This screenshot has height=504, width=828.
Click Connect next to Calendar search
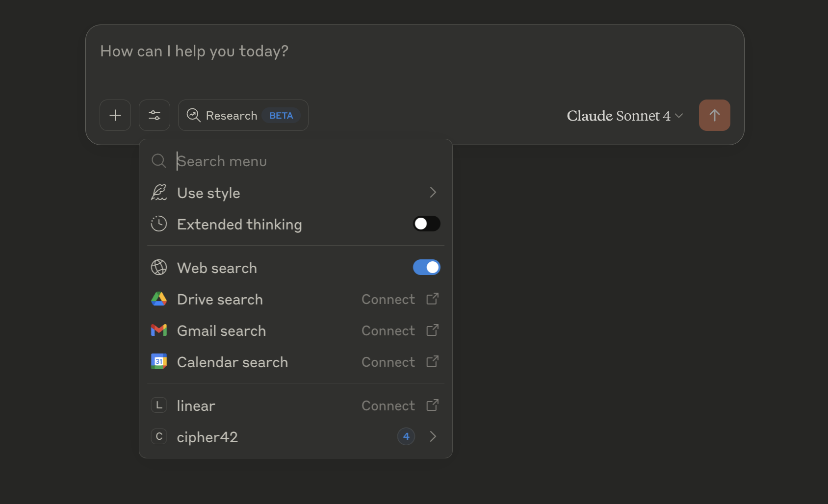pos(388,362)
